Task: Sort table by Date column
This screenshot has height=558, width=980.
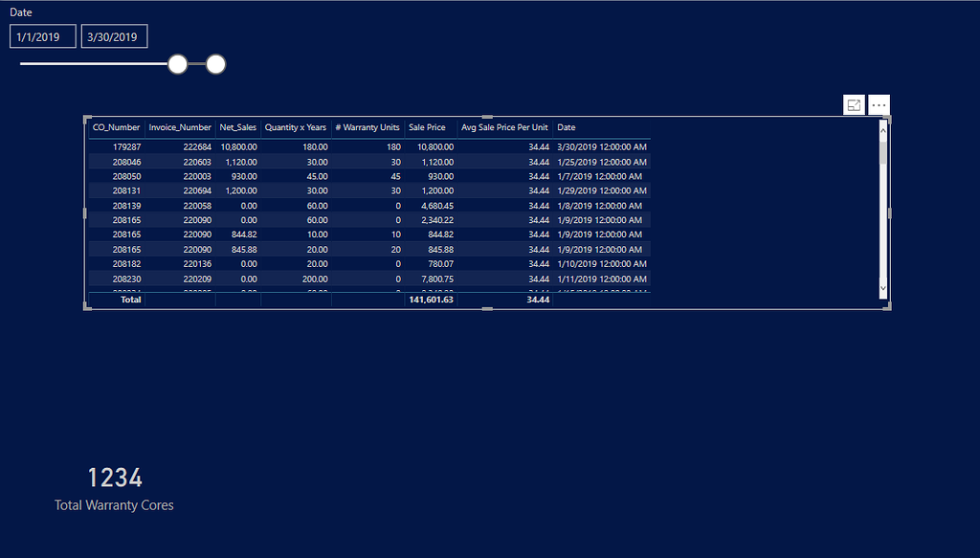Action: [566, 126]
